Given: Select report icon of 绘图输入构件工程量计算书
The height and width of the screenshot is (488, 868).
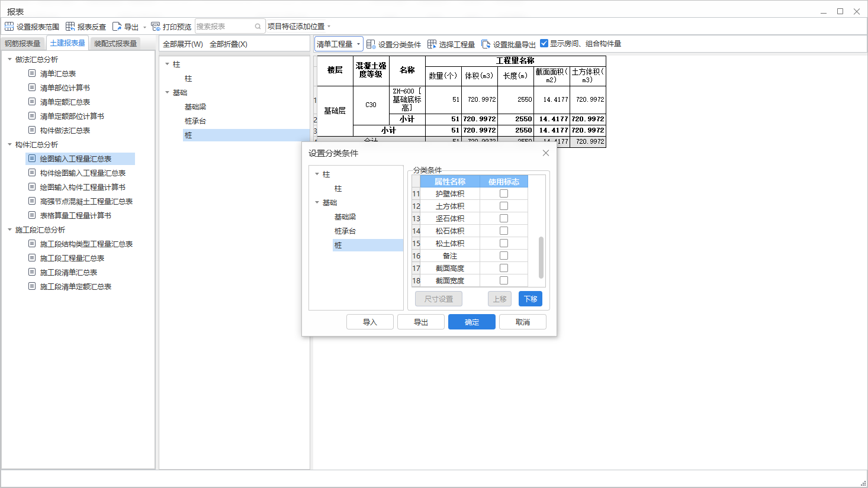Looking at the screenshot, I should pos(32,187).
